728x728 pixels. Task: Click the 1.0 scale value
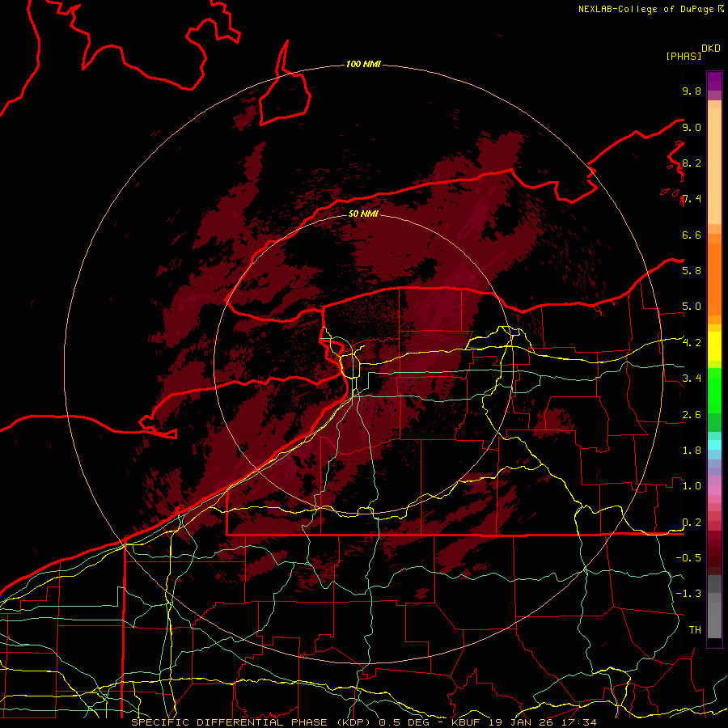692,486
